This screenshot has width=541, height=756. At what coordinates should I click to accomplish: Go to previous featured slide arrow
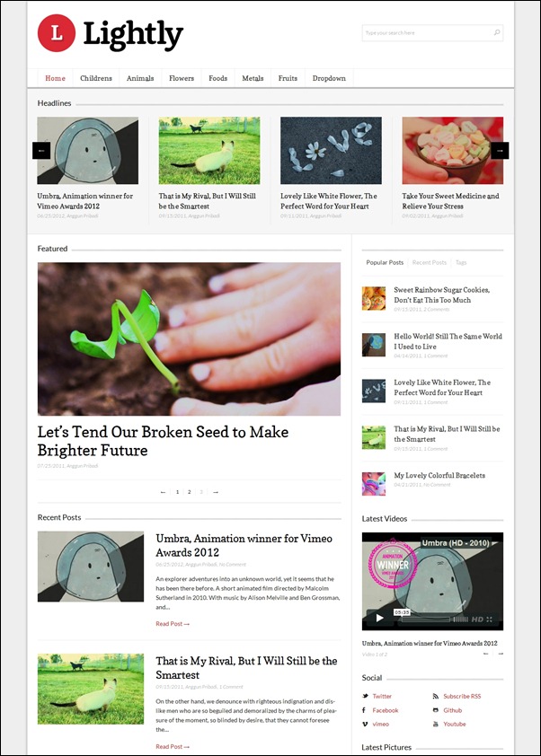(x=163, y=492)
